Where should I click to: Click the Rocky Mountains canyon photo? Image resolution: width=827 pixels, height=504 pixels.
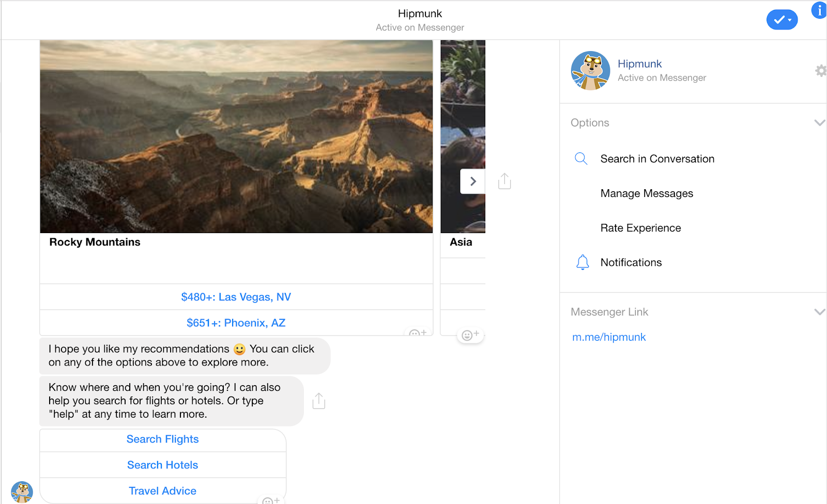[236, 136]
